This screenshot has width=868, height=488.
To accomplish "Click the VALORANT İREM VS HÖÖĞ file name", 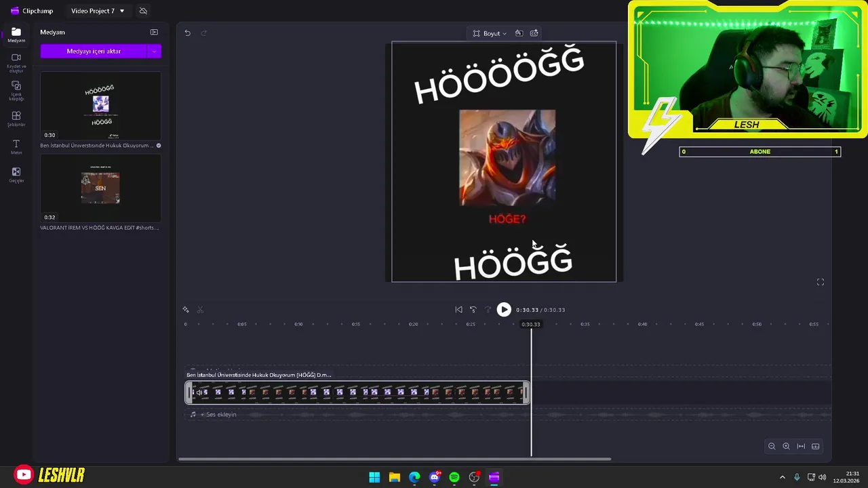I will (x=100, y=228).
